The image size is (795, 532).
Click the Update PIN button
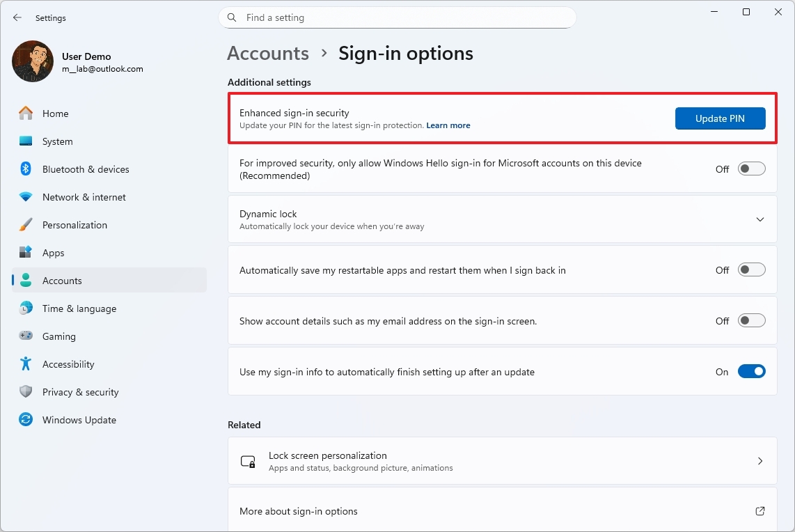pyautogui.click(x=721, y=118)
